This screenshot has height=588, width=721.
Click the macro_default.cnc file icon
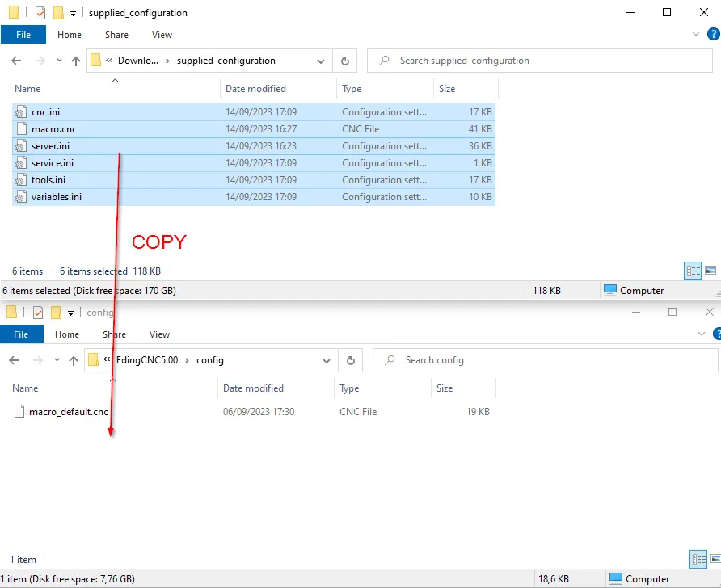click(x=19, y=412)
